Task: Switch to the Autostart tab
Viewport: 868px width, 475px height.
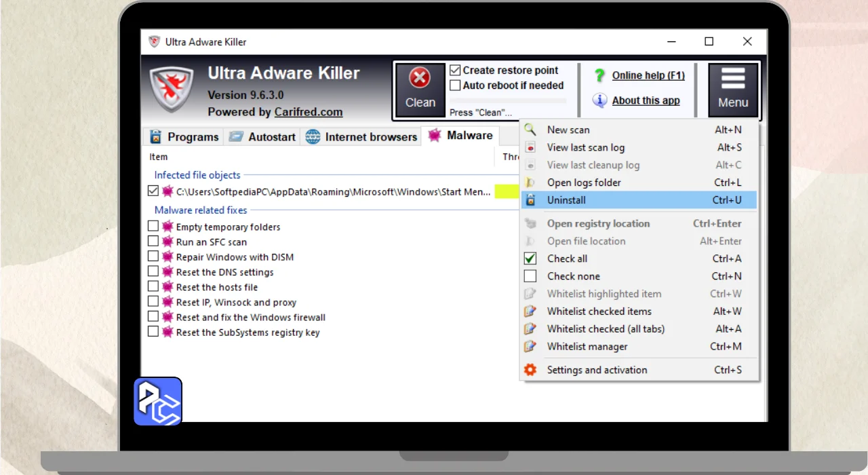Action: [262, 136]
